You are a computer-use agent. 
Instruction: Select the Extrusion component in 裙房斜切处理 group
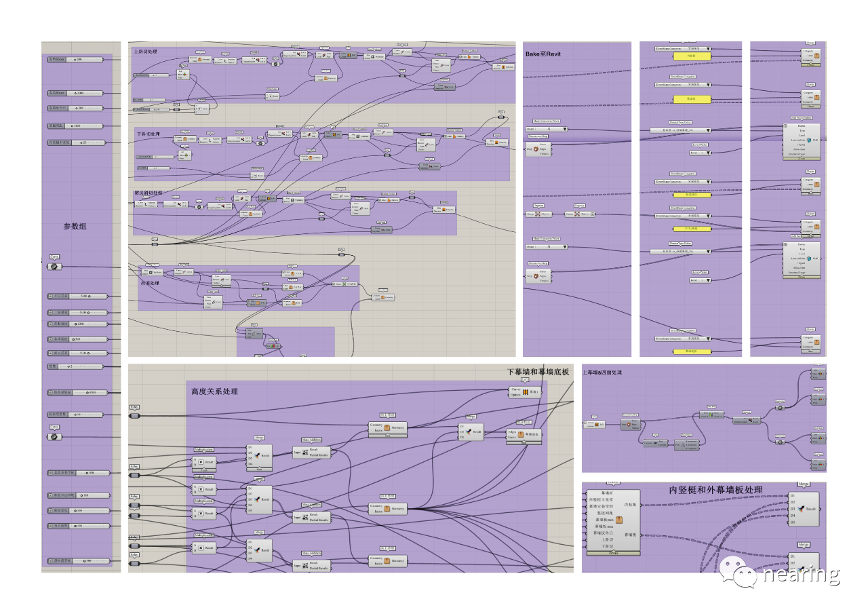point(444,210)
